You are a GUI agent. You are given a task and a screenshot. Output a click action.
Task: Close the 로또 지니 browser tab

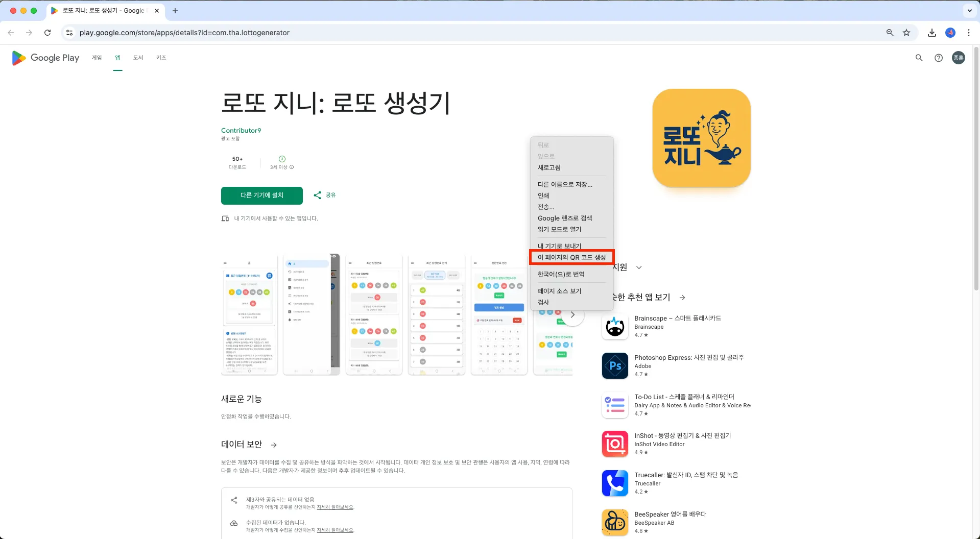tap(156, 11)
